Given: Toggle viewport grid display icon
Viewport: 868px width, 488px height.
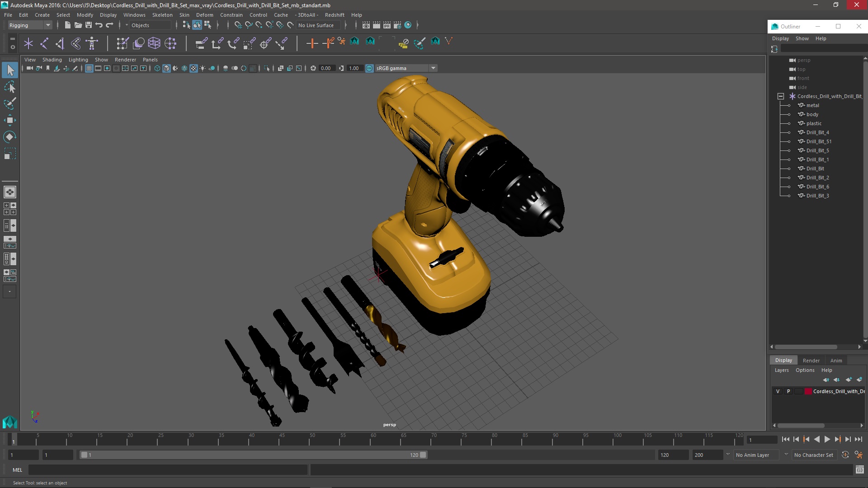Looking at the screenshot, I should (x=89, y=68).
